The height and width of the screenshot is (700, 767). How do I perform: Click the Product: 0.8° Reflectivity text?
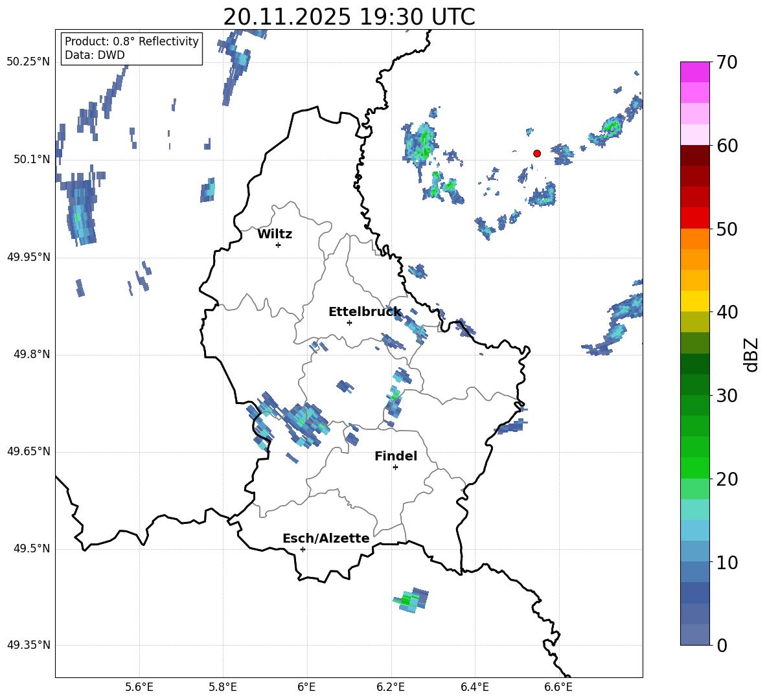[x=132, y=41]
